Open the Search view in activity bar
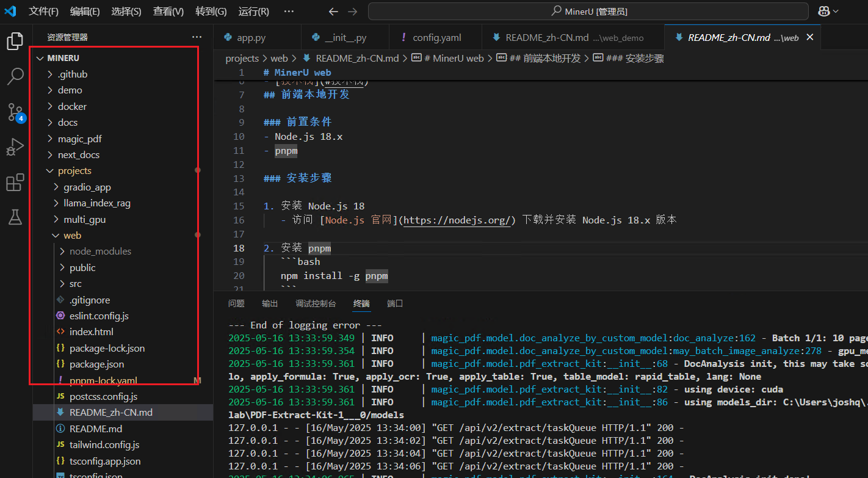The height and width of the screenshot is (478, 868). click(15, 76)
